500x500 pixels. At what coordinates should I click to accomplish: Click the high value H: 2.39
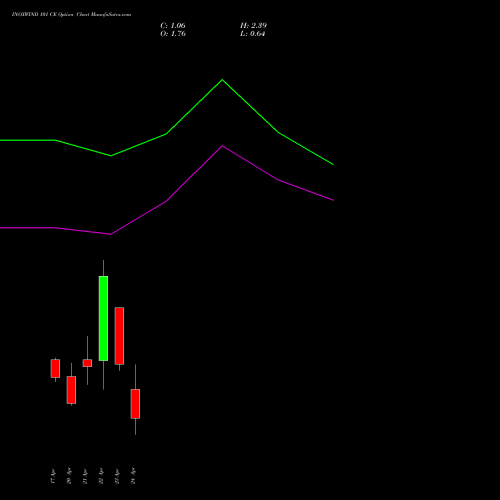point(253,26)
